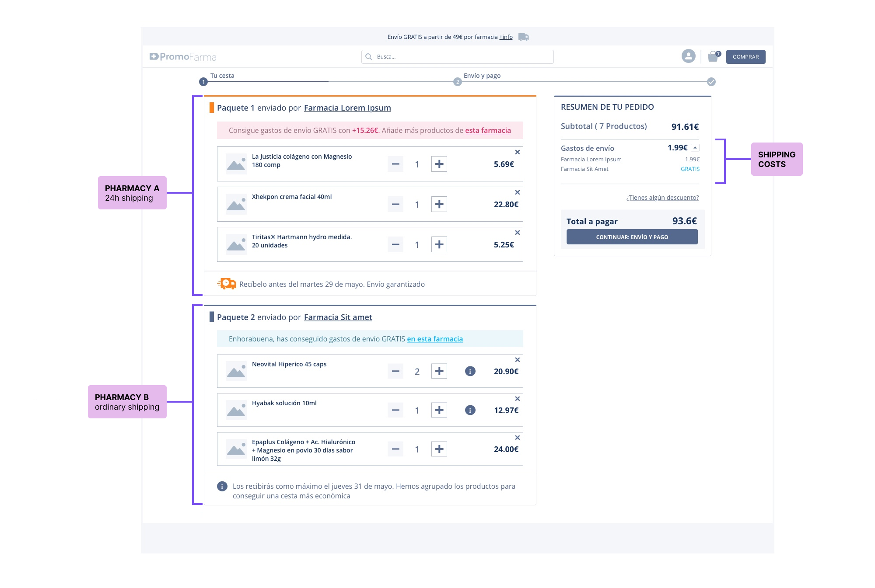Image resolution: width=875 pixels, height=588 pixels.
Task: Click the COMPRAR button
Action: click(746, 57)
